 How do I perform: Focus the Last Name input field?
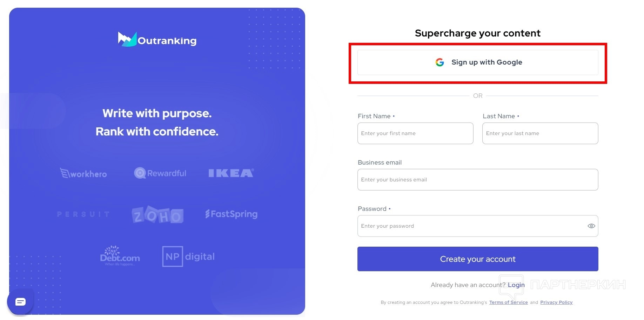click(540, 133)
